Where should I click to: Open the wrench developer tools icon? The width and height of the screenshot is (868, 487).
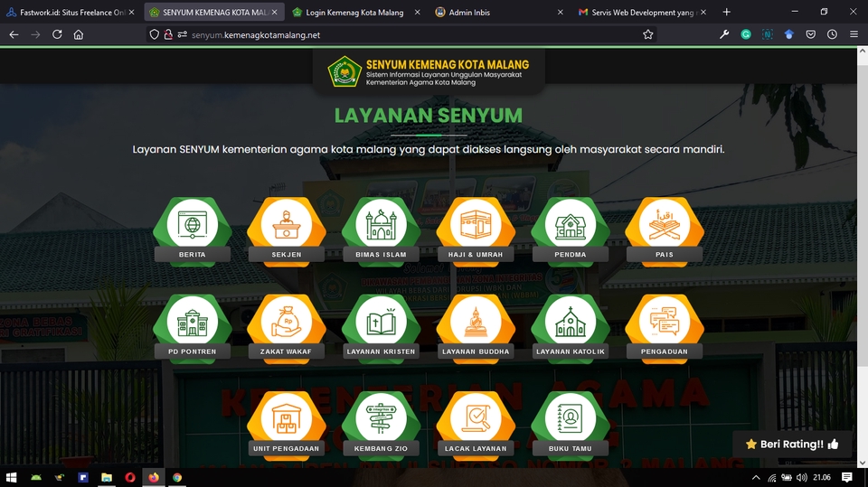pyautogui.click(x=724, y=34)
